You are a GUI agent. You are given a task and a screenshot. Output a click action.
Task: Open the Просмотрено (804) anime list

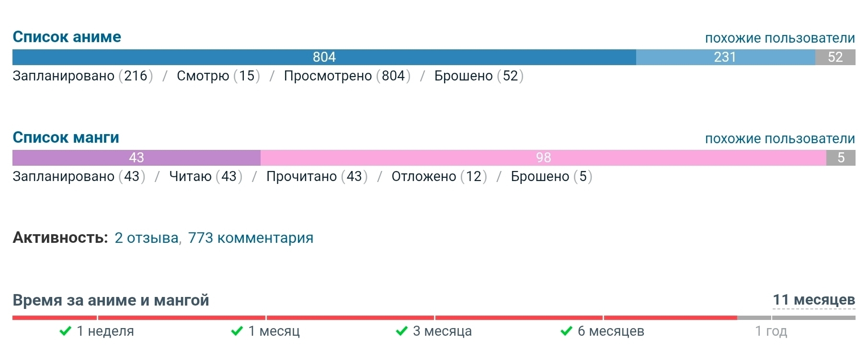[x=347, y=76]
